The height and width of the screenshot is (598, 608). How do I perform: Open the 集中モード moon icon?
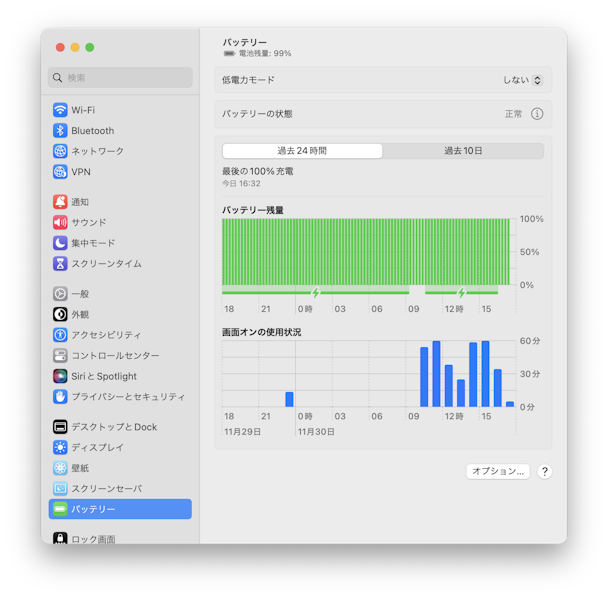click(x=60, y=243)
